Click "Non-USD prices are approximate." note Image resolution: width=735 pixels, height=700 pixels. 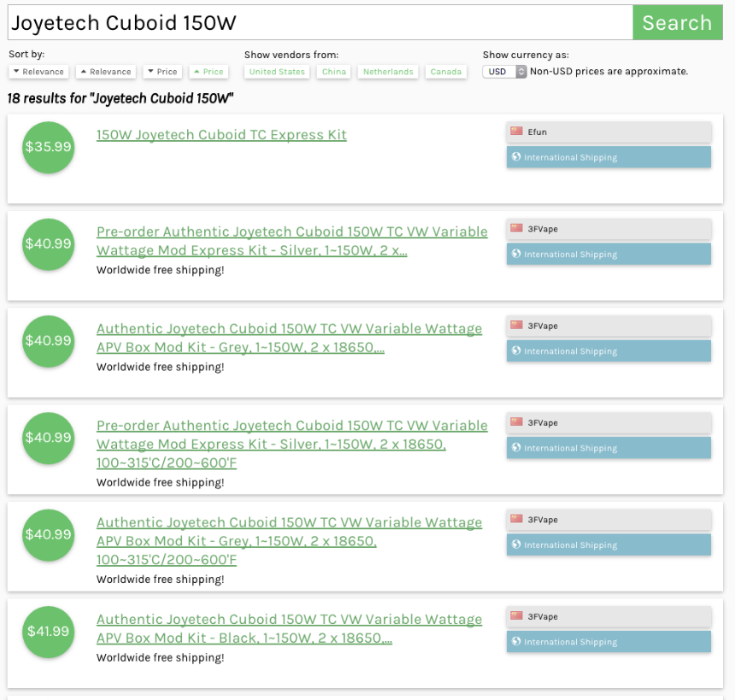609,71
